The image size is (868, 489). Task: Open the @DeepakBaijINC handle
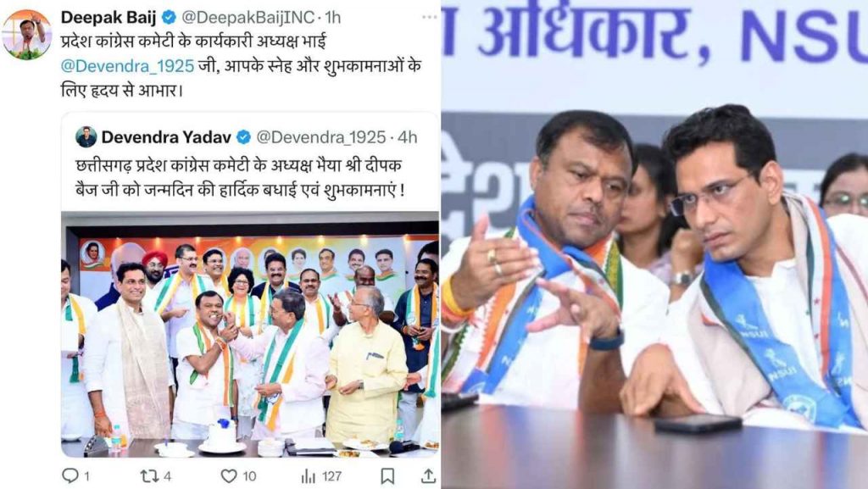click(x=248, y=18)
